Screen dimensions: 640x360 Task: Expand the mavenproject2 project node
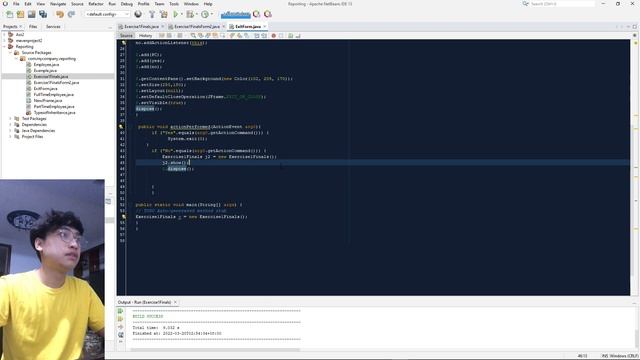click(4, 41)
